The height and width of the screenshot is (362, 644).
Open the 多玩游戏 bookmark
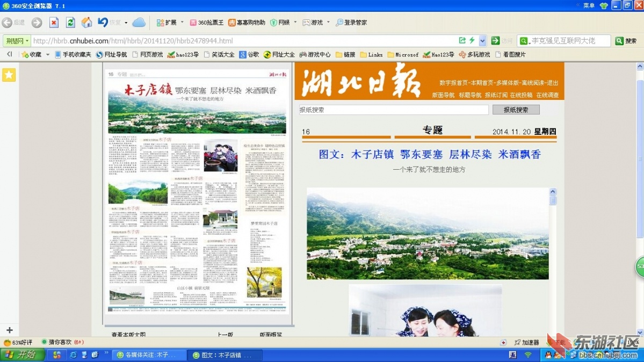474,54
